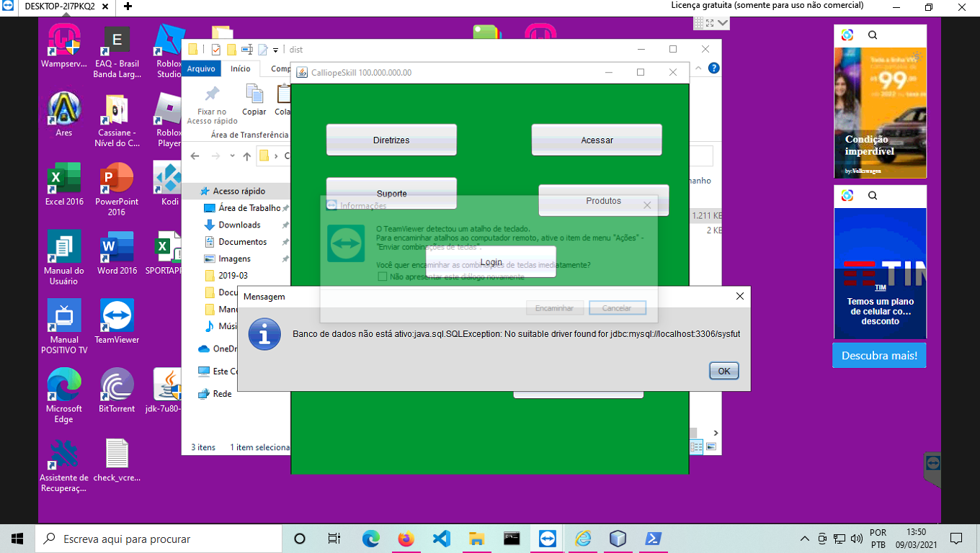Close the TeamViewer Informações dialog
Screen dimensions: 980x553
click(647, 205)
